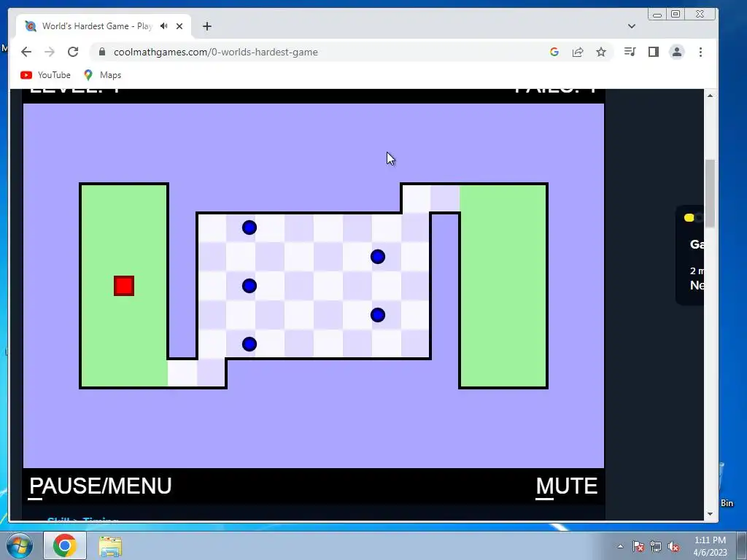Click the vertical scrollbar thumb
747x560 pixels.
pos(710,194)
